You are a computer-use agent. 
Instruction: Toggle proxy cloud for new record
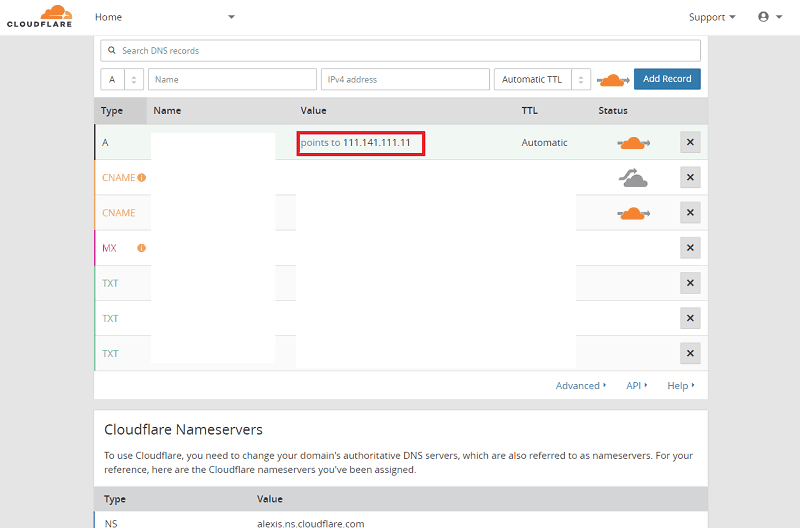coord(613,80)
